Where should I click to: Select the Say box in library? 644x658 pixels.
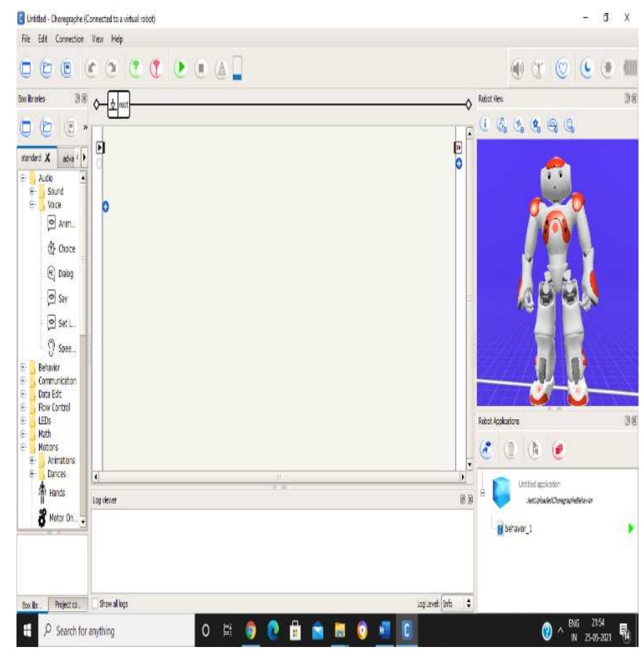pyautogui.click(x=57, y=298)
